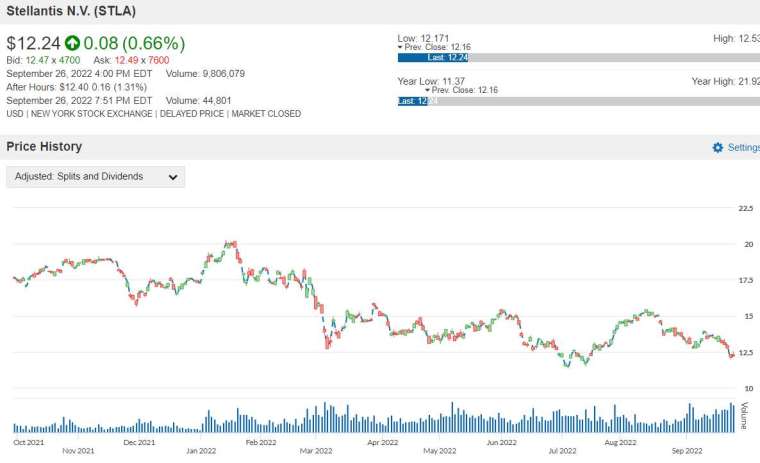Open the Adjusted: Splits and Dividends dropdown

point(95,177)
